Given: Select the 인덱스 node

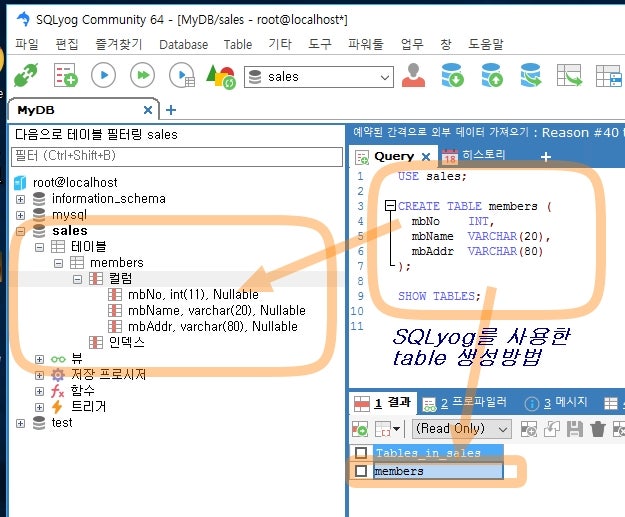Looking at the screenshot, I should tap(127, 342).
